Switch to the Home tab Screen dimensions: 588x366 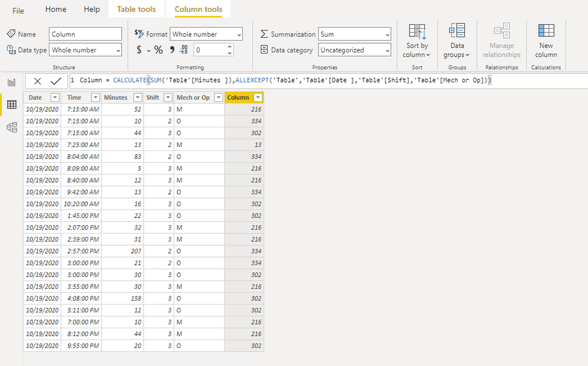pyautogui.click(x=56, y=9)
